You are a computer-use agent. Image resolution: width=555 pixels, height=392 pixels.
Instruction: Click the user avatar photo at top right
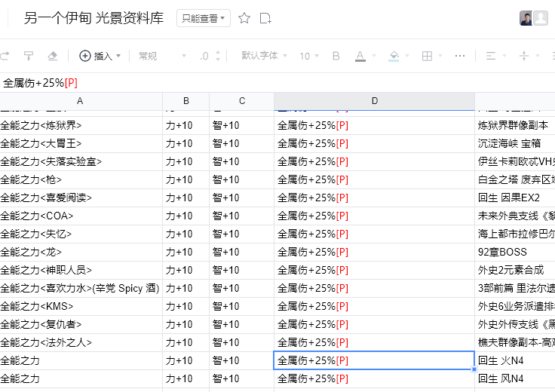526,18
